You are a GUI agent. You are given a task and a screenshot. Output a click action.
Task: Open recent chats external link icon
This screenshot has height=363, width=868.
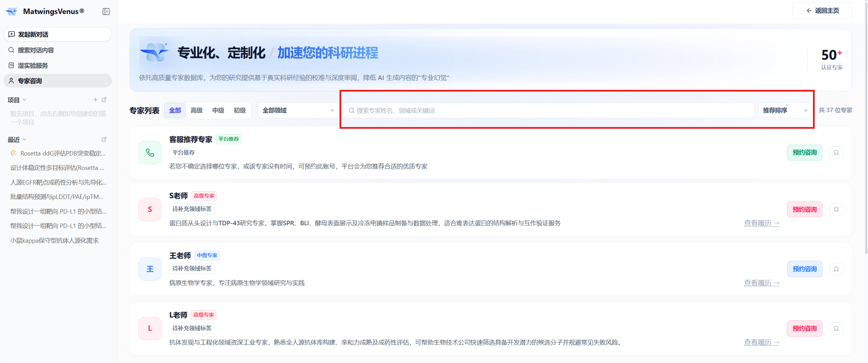point(104,139)
